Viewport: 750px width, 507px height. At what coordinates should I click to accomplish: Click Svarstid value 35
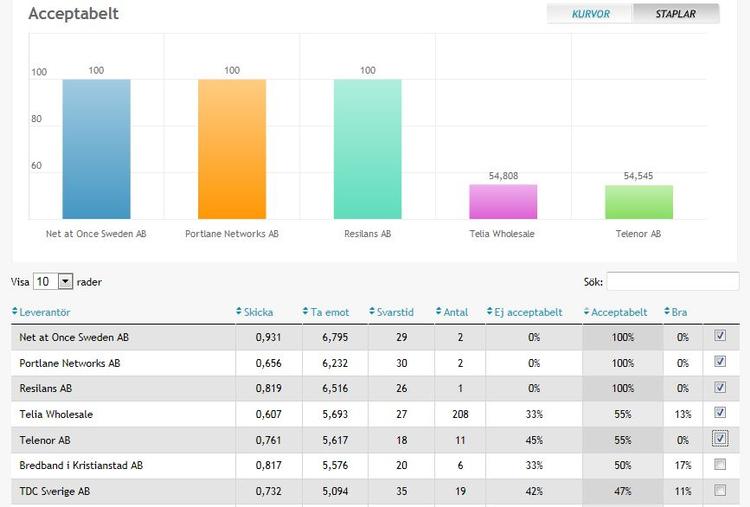click(x=402, y=491)
